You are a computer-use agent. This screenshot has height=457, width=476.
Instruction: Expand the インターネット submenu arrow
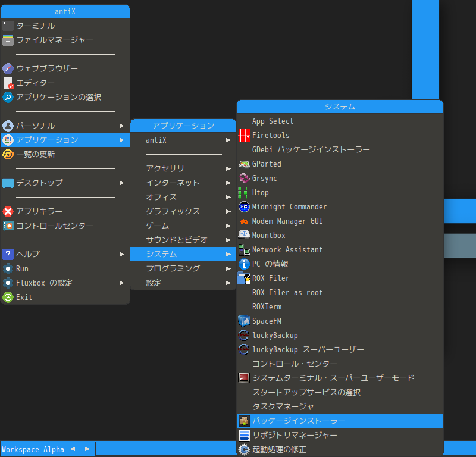(x=228, y=183)
